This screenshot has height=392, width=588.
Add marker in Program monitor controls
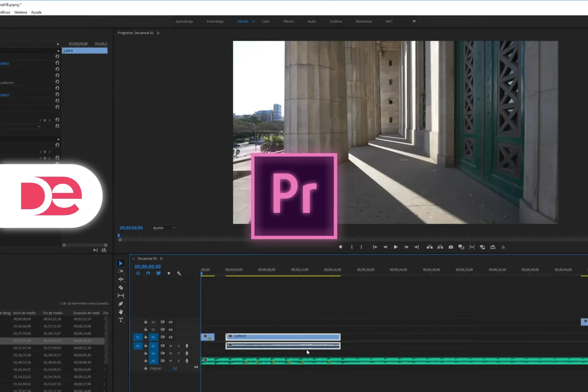[x=341, y=247]
